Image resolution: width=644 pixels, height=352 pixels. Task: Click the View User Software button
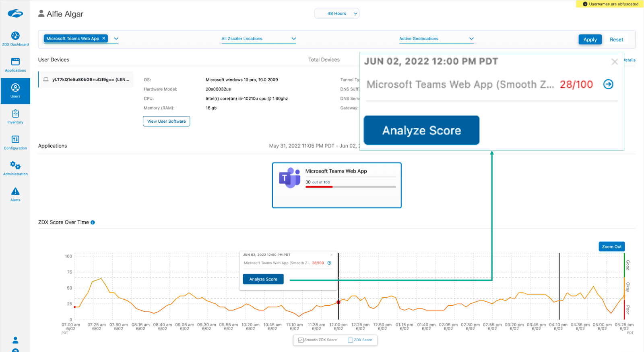tap(166, 121)
